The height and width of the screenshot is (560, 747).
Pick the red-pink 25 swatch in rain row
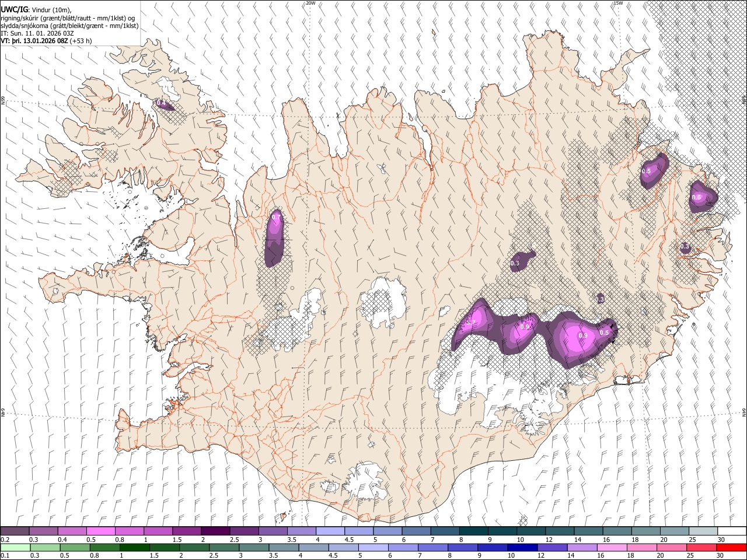701,547
